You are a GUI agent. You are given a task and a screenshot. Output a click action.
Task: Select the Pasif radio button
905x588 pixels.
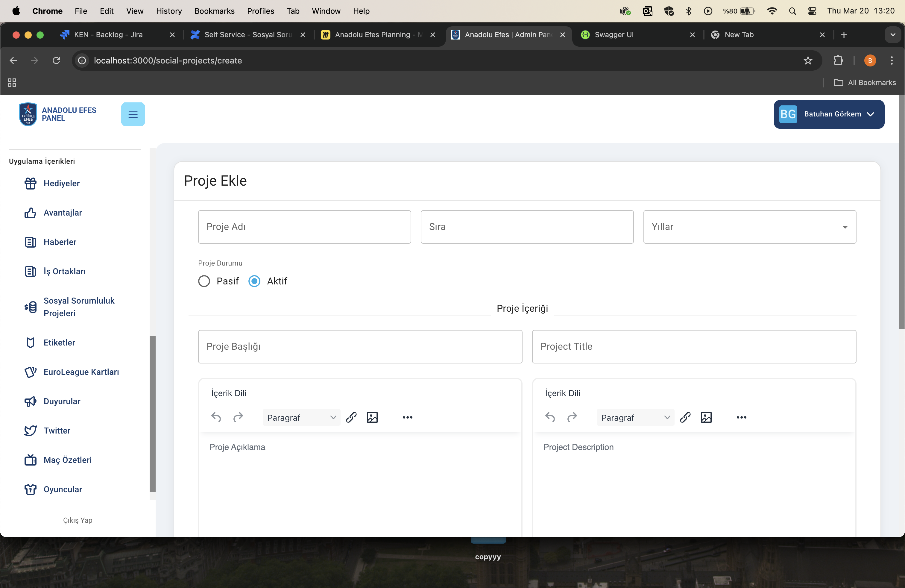tap(204, 281)
